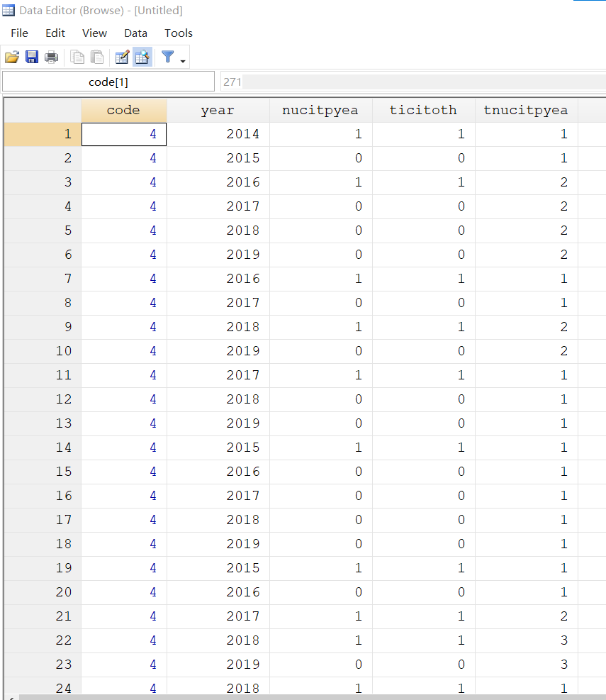Viewport: 606px width, 700px height.
Task: Select the year column header
Action: 218,110
